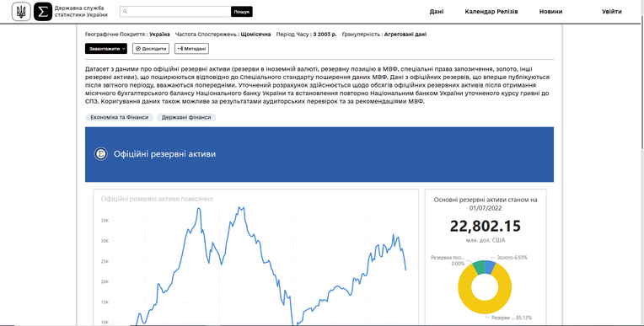Click the Щомісячна frequency value

point(255,35)
